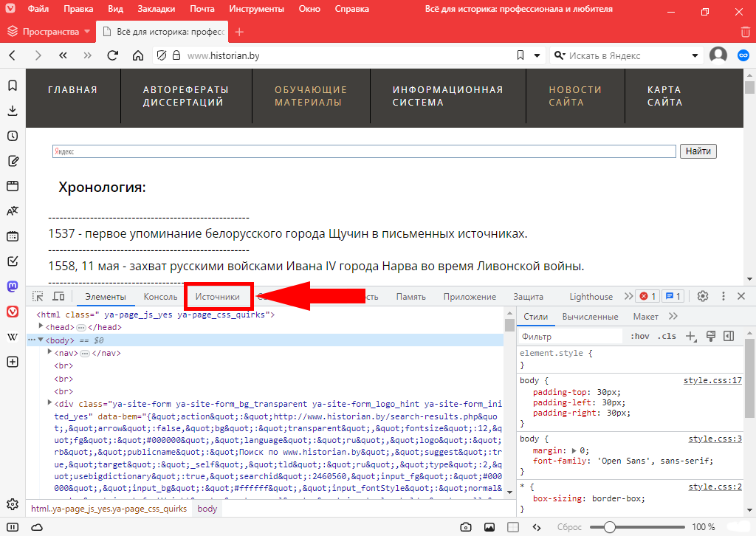The height and width of the screenshot is (536, 756).
Task: Open the Downloads panel in sidebar
Action: [13, 111]
